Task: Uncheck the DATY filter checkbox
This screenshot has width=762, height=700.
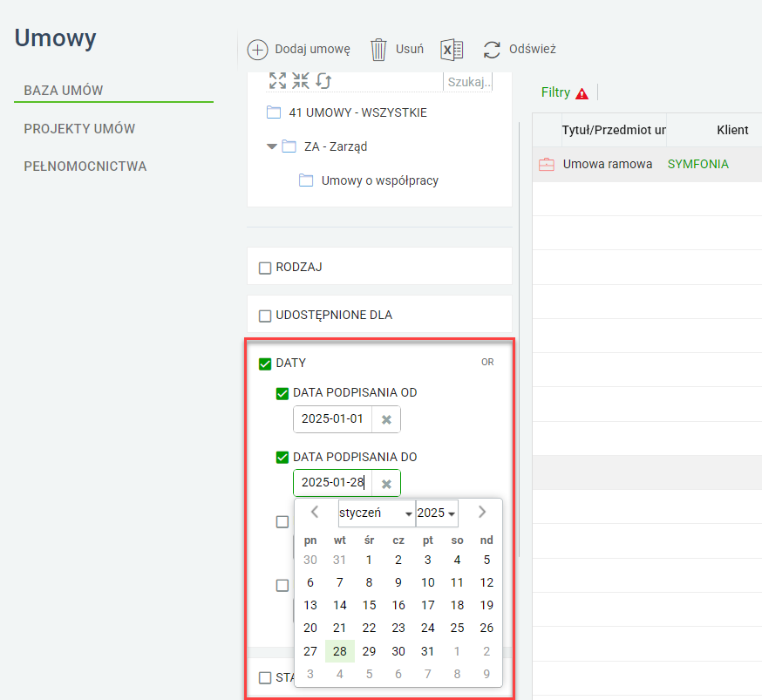Action: point(265,364)
